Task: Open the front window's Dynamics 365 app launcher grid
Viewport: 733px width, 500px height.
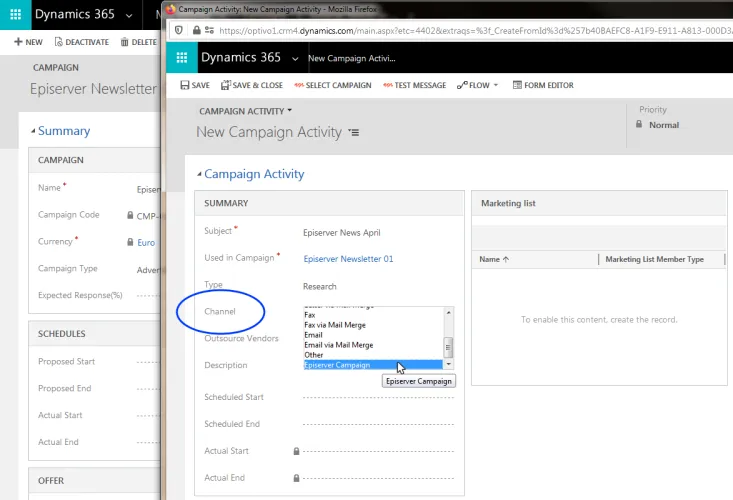Action: (x=182, y=57)
